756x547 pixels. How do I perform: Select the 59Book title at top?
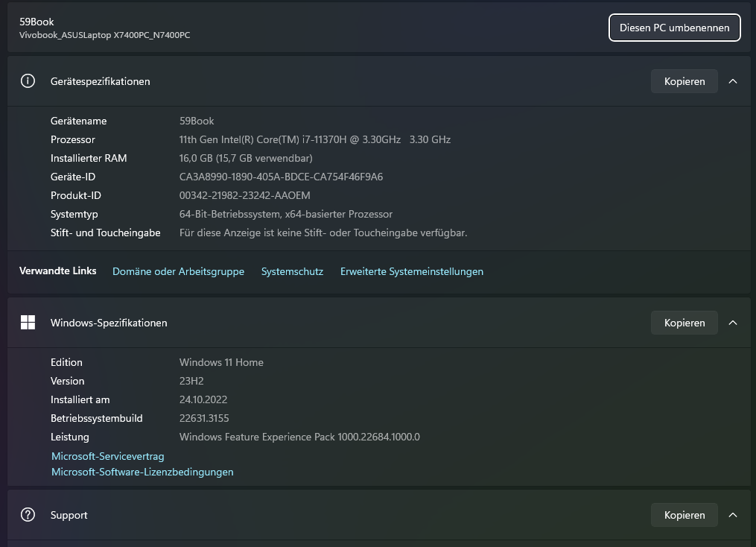36,22
